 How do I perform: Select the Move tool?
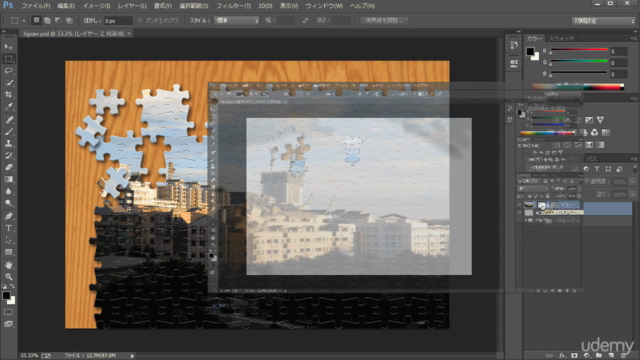coord(9,47)
